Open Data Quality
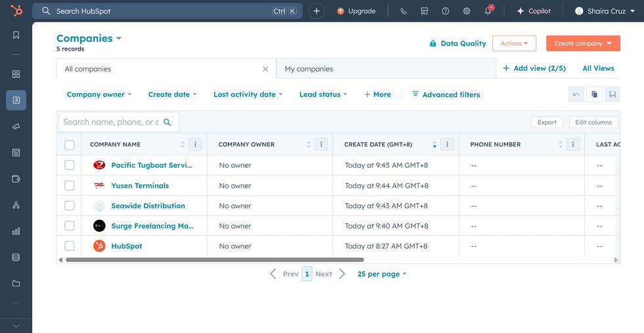Viewport: 644px width, 333px height. pyautogui.click(x=457, y=43)
